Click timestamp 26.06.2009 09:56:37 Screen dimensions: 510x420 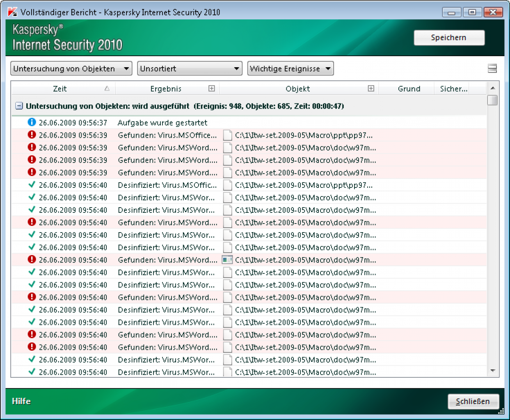click(73, 123)
